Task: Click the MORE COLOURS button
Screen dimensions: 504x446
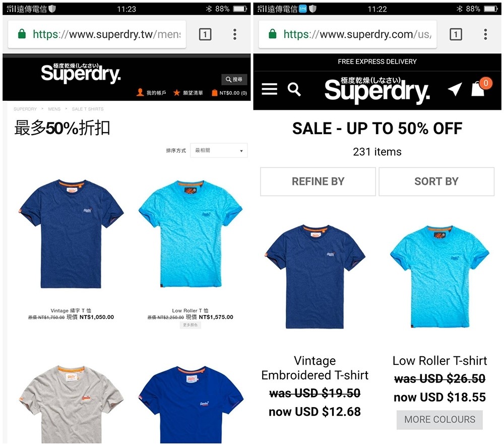Action: point(439,420)
